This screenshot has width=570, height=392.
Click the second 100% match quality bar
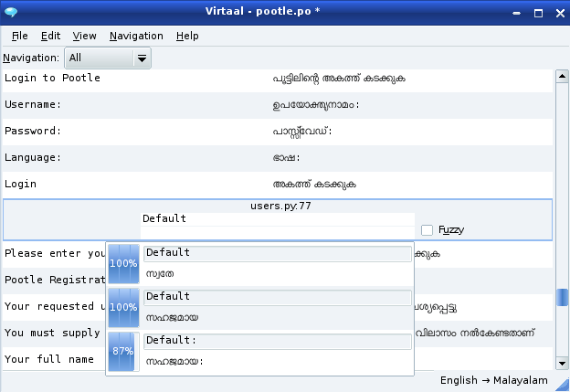click(123, 308)
